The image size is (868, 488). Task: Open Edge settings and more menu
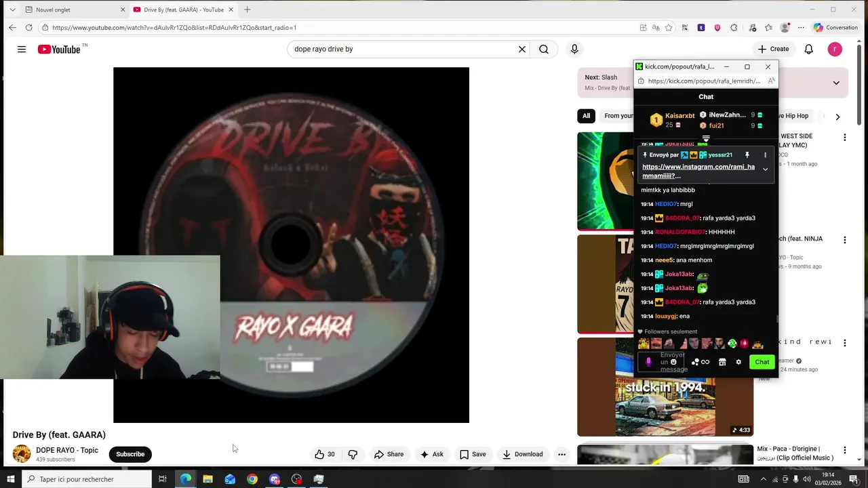(801, 28)
